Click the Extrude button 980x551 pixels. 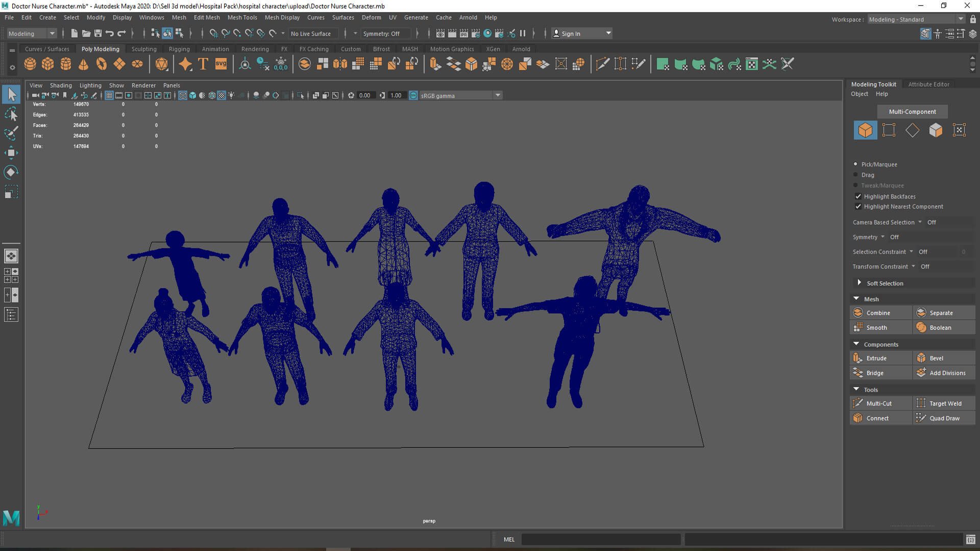click(881, 358)
